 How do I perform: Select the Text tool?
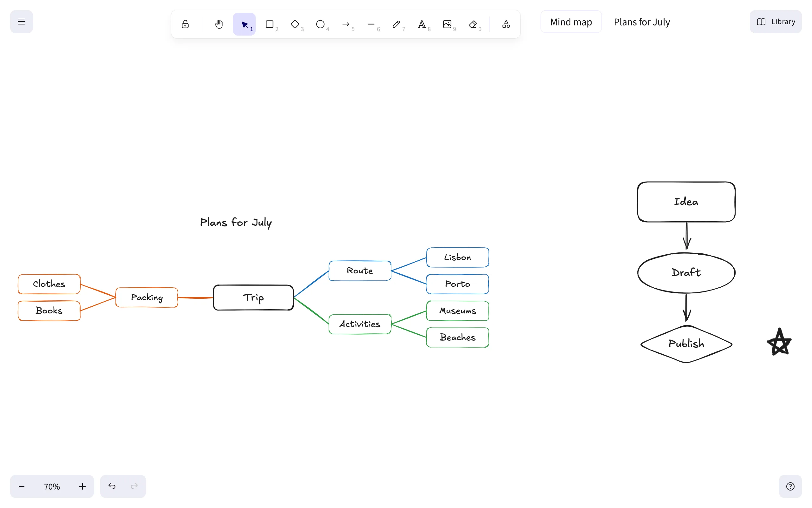(422, 24)
